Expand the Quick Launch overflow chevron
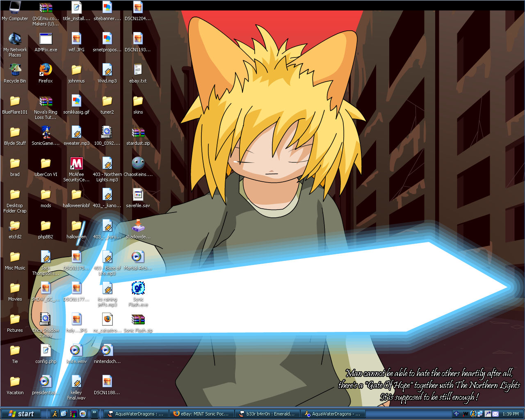 point(94,413)
